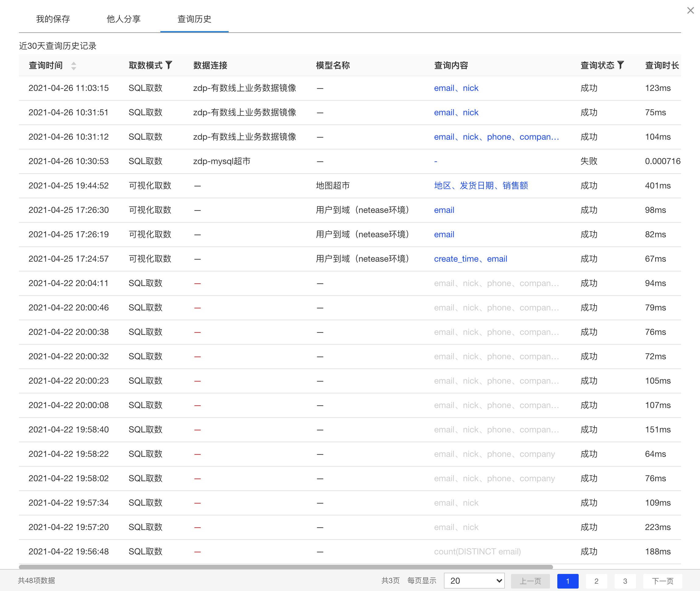
Task: Sort by 查询时间 column arrows
Action: pyautogui.click(x=74, y=66)
